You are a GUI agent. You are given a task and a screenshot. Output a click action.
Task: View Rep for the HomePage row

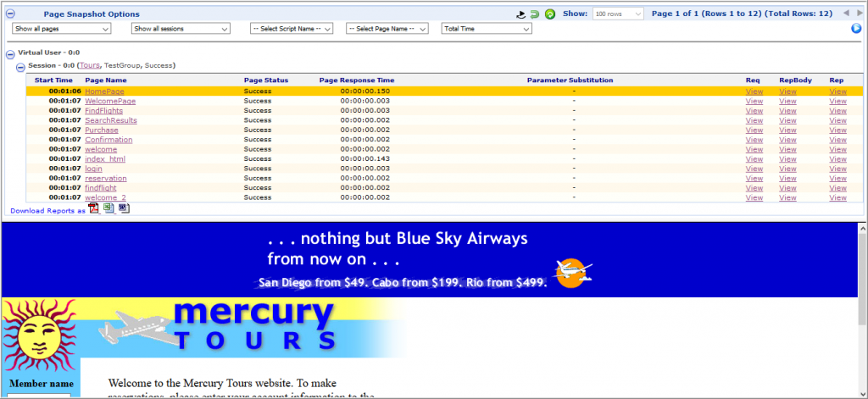click(837, 91)
